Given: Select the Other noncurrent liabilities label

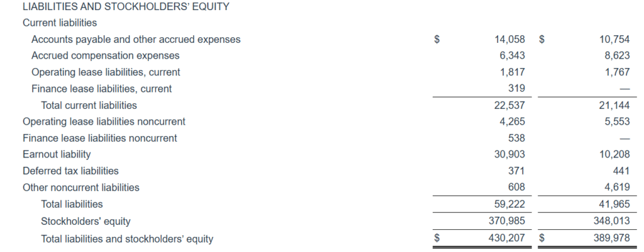Looking at the screenshot, I should (x=81, y=187).
